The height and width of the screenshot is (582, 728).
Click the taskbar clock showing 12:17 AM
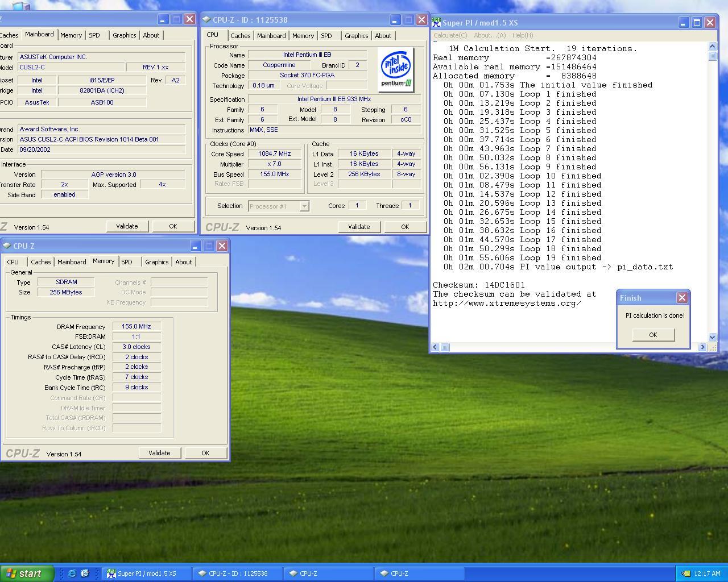(x=708, y=573)
